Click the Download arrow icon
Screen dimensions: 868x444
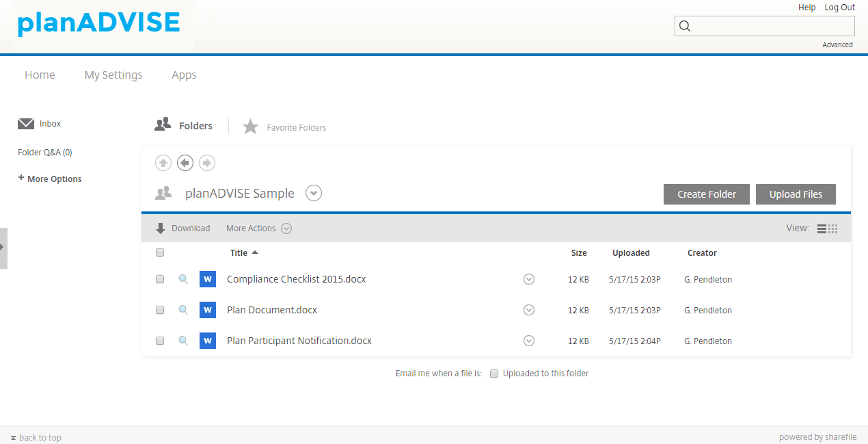pos(161,228)
